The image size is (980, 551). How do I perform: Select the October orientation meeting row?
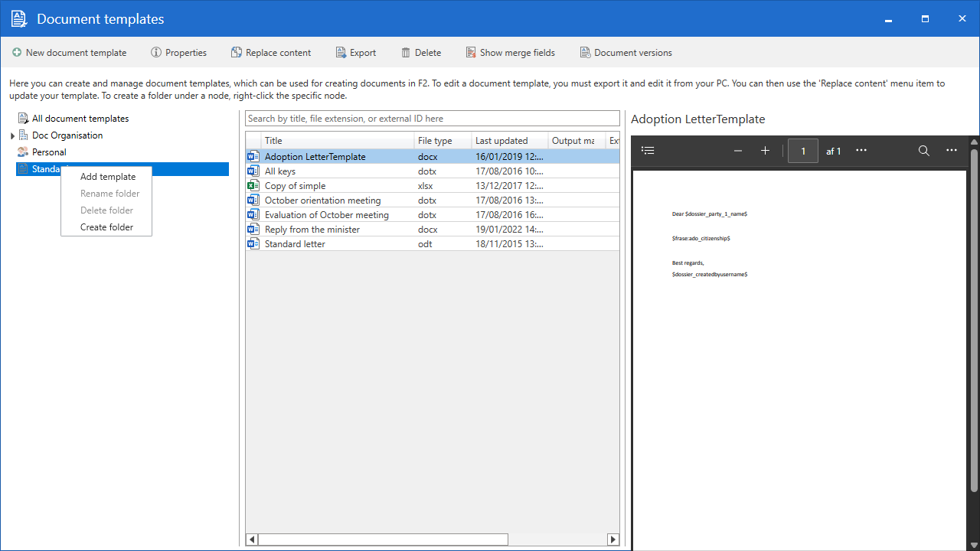point(433,201)
